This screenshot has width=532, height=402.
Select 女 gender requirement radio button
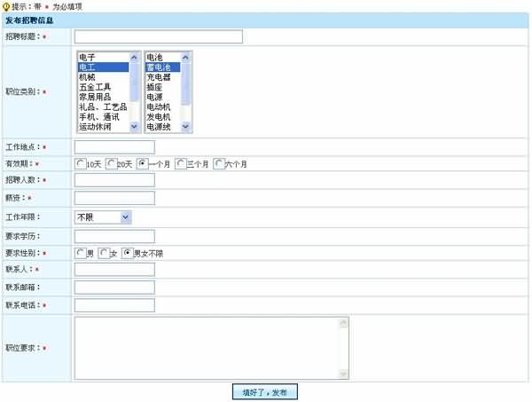click(x=105, y=253)
